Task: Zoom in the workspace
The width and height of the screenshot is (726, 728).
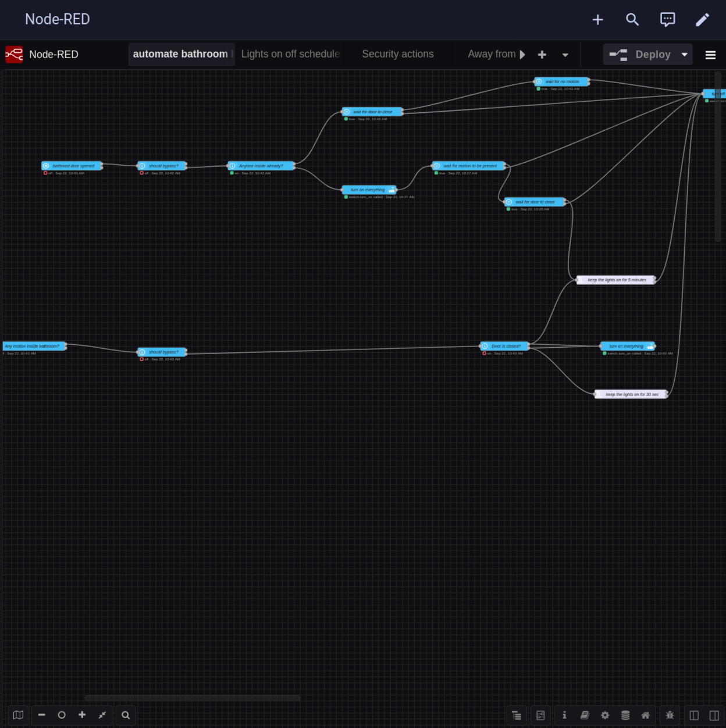Action: 82,715
